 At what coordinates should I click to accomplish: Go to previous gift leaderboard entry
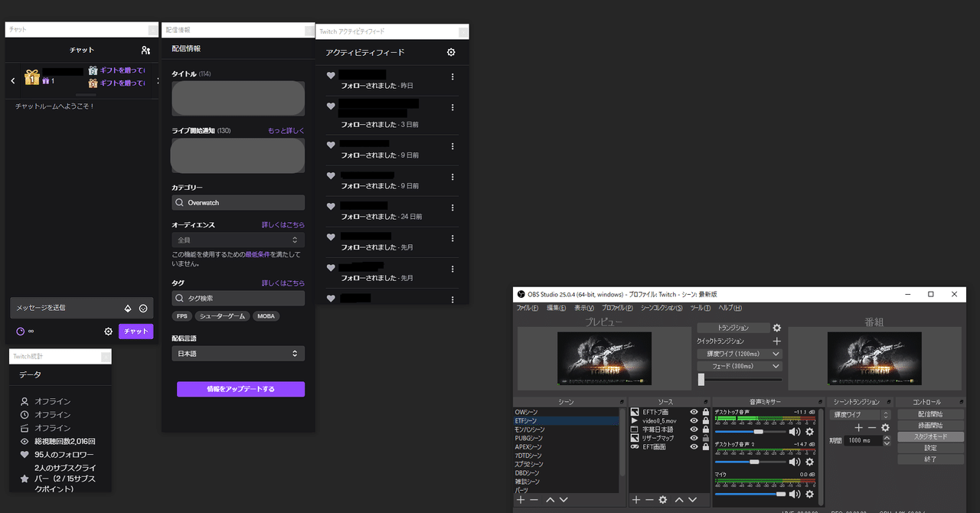13,80
